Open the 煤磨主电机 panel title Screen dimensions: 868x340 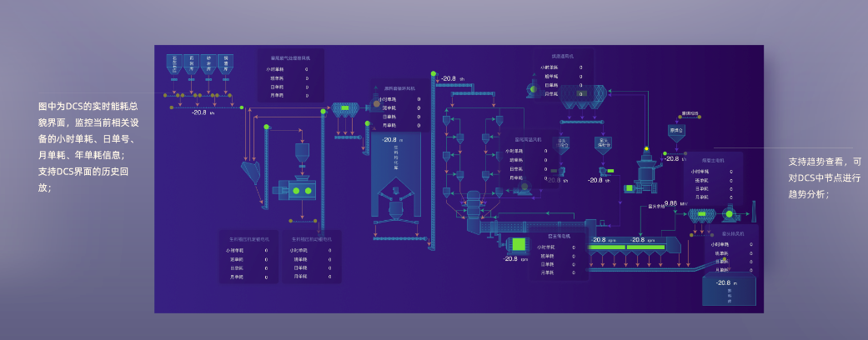(x=713, y=160)
